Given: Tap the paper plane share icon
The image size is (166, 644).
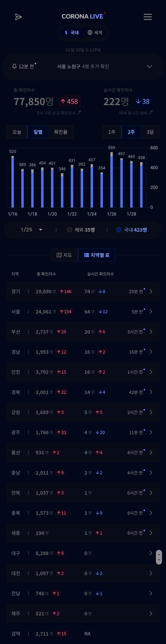Looking at the screenshot, I should coord(18,17).
